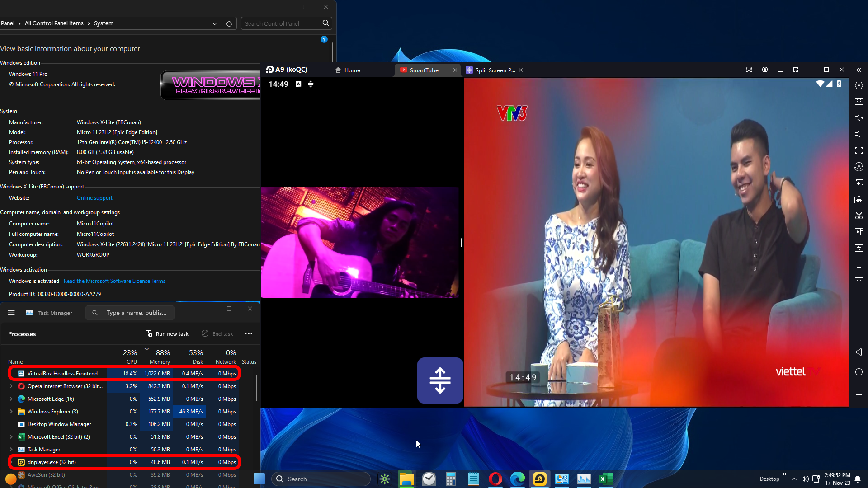Expand Windows Explorer (3) process group
The image size is (868, 488).
[11, 412]
